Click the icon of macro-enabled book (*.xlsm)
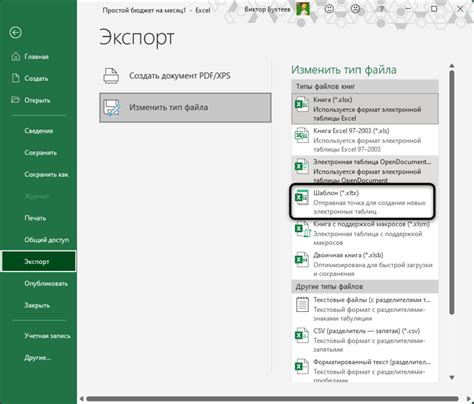The height and width of the screenshot is (404, 474). [302, 229]
